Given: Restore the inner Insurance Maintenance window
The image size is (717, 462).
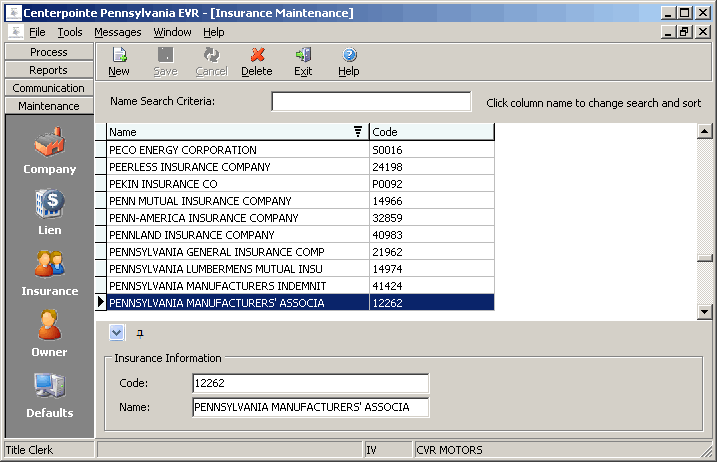Looking at the screenshot, I should pos(685,32).
